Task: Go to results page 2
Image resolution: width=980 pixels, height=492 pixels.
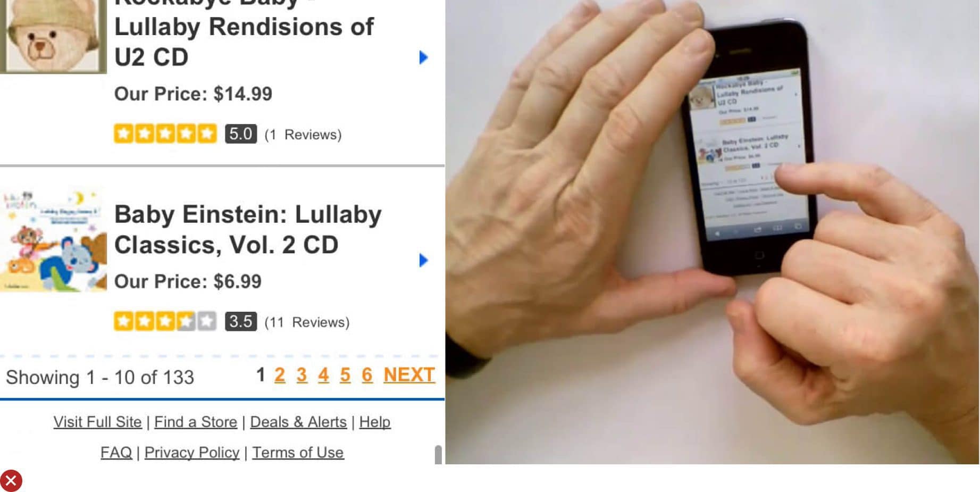Action: pyautogui.click(x=280, y=375)
